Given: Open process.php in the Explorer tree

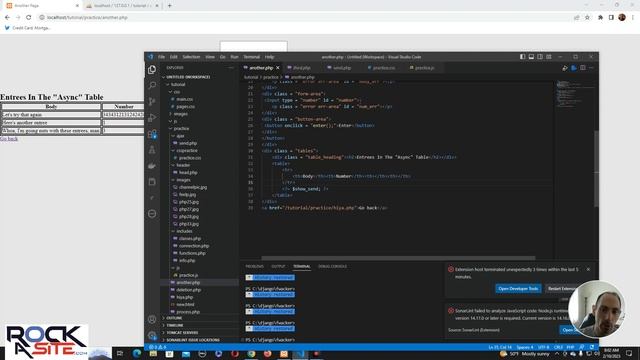Looking at the screenshot, I should coord(188,312).
